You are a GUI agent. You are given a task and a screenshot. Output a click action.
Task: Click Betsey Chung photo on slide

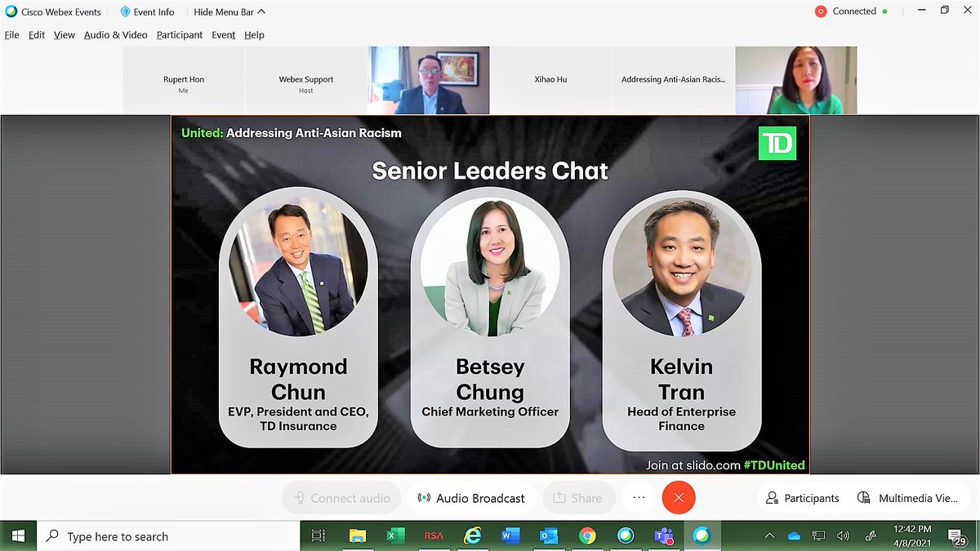pos(490,267)
